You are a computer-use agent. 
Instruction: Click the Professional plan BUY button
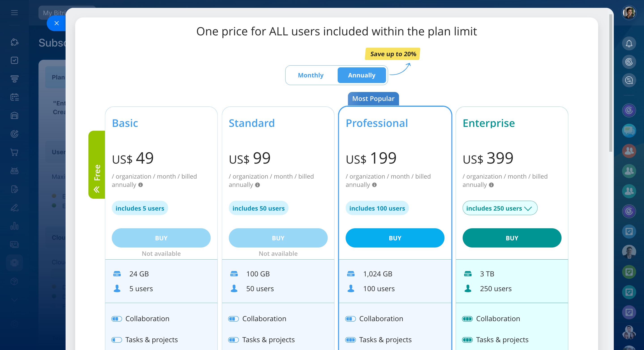pos(395,238)
